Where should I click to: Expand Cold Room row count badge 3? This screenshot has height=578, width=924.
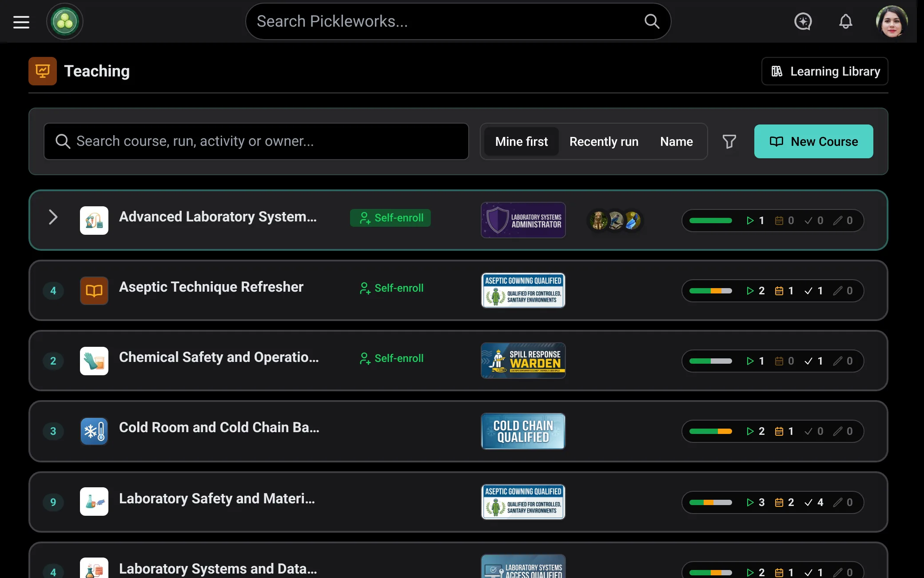tap(53, 431)
